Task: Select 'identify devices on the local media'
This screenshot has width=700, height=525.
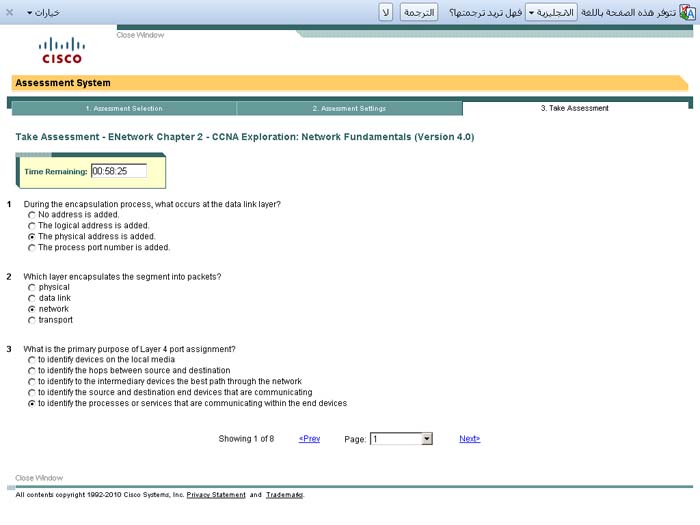Action: (31, 360)
